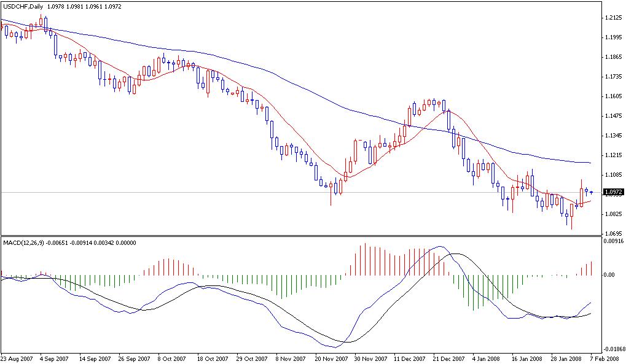
Task: Click the 7 Feb 2008 date label
Action: click(604, 359)
